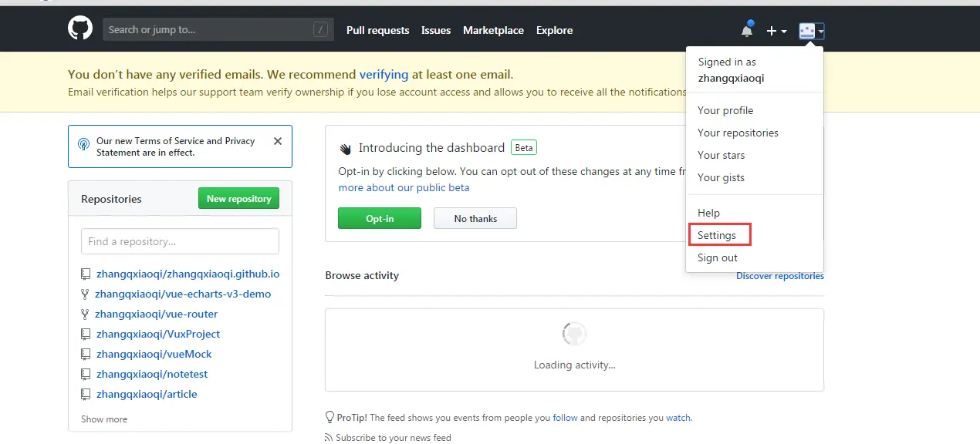The width and height of the screenshot is (980, 444).
Task: Click the Introducing the dashboard heading
Action: [431, 148]
